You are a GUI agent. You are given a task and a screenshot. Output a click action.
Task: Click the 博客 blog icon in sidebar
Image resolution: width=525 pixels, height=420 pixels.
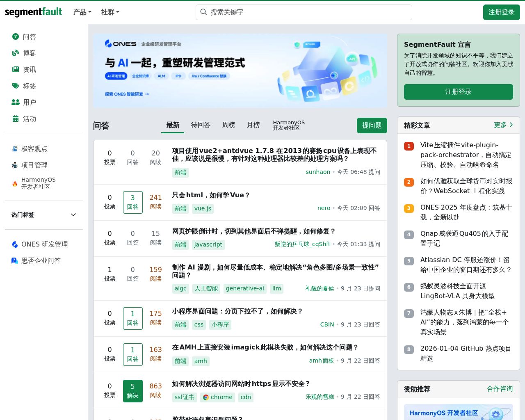[16, 53]
